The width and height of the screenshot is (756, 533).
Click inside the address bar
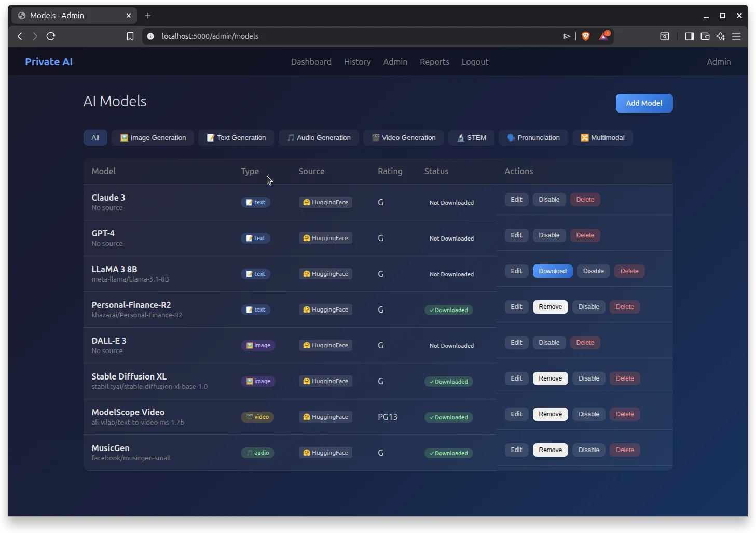point(311,36)
